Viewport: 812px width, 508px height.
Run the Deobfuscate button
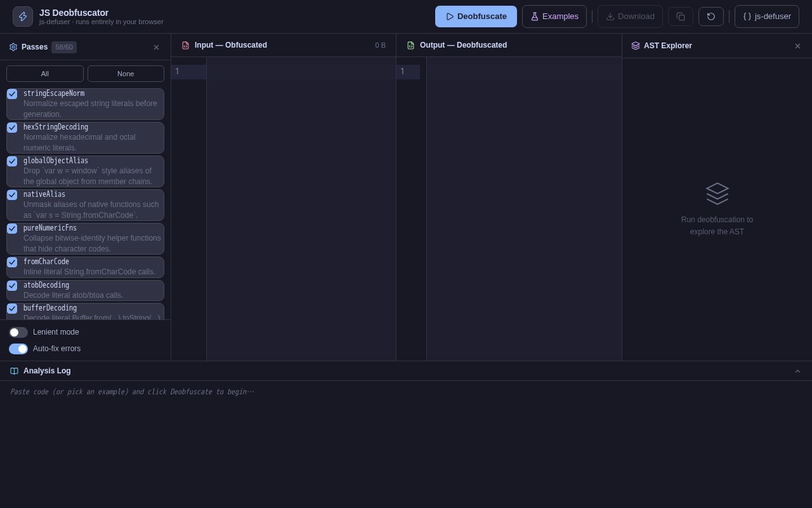click(x=476, y=17)
